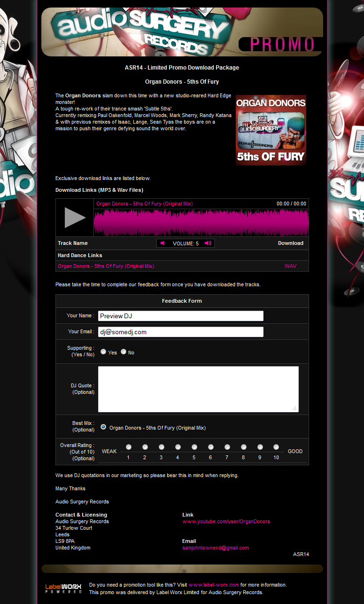Screen dimensions: 364x604
Task: Click the VOLUME: 5 text
Action: pyautogui.click(x=186, y=243)
